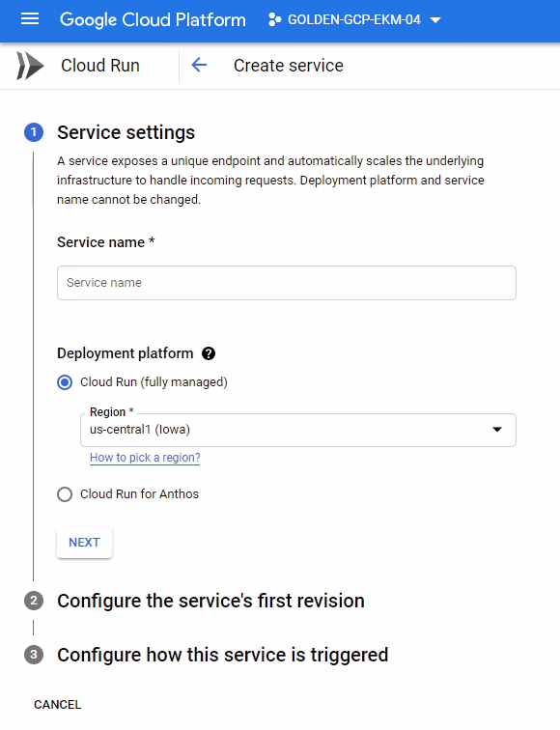Click the step 1 number circle
The image size is (560, 730).
coord(34,132)
